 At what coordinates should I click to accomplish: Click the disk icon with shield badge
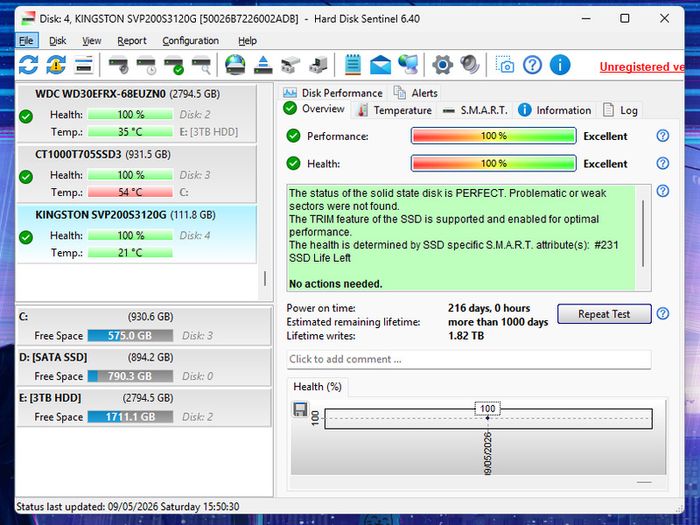[x=119, y=65]
